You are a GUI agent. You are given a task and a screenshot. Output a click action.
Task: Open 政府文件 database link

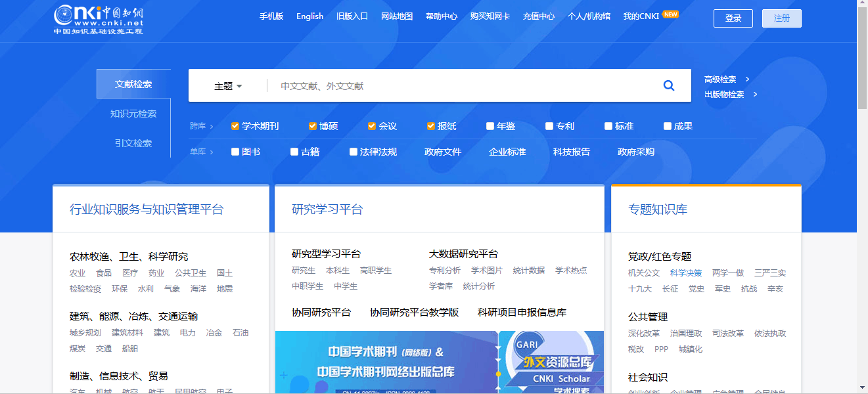(x=443, y=152)
